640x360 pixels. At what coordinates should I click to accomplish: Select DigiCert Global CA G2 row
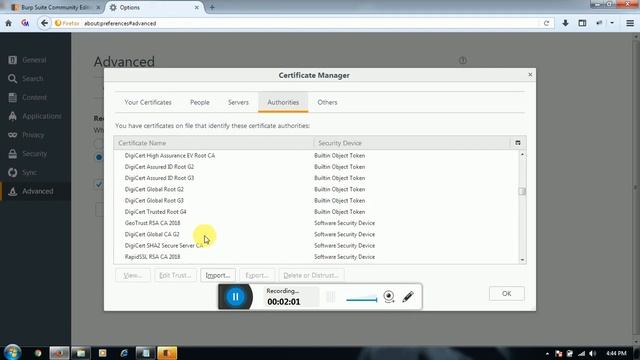pos(316,234)
